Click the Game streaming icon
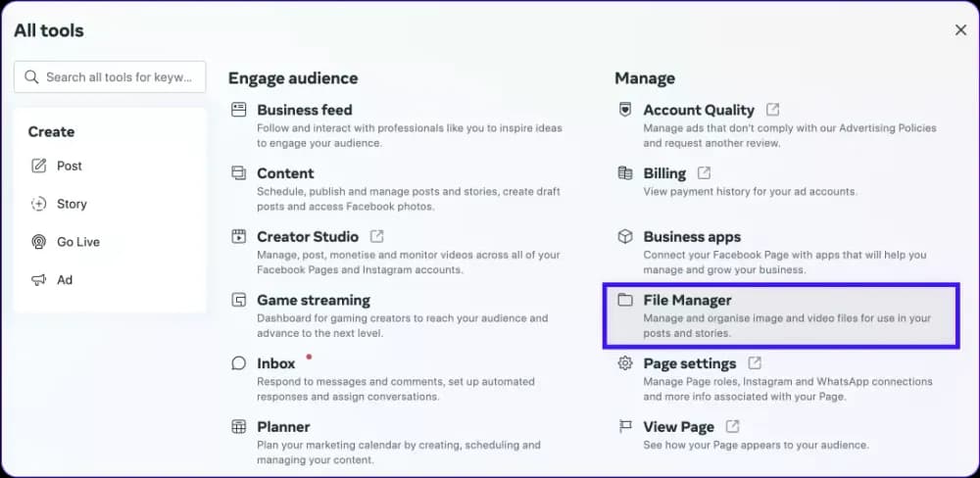 click(238, 300)
